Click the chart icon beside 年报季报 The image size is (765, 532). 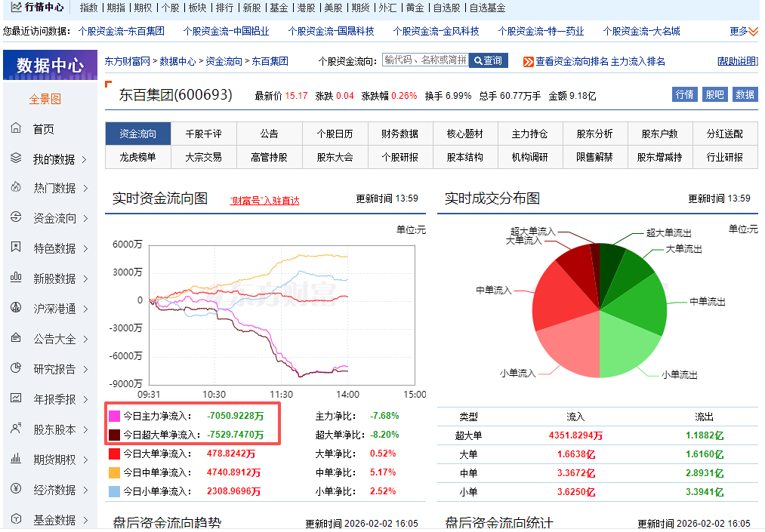[x=16, y=398]
